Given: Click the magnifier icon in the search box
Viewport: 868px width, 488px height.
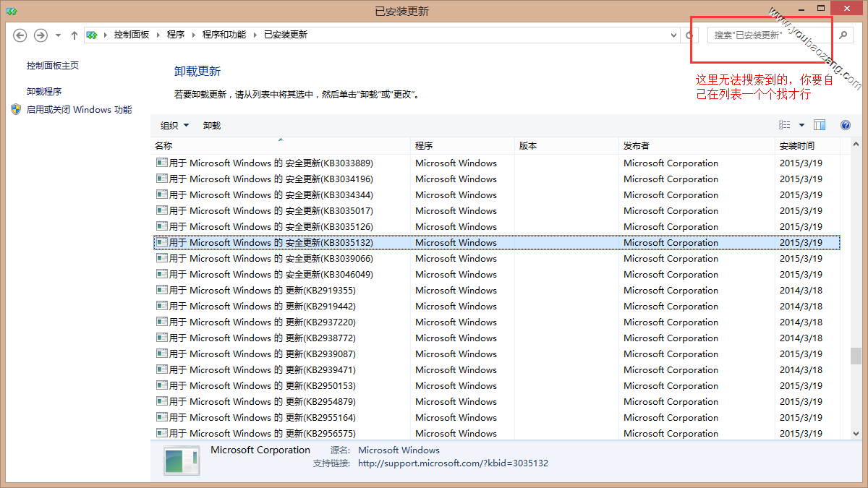Looking at the screenshot, I should coord(843,35).
